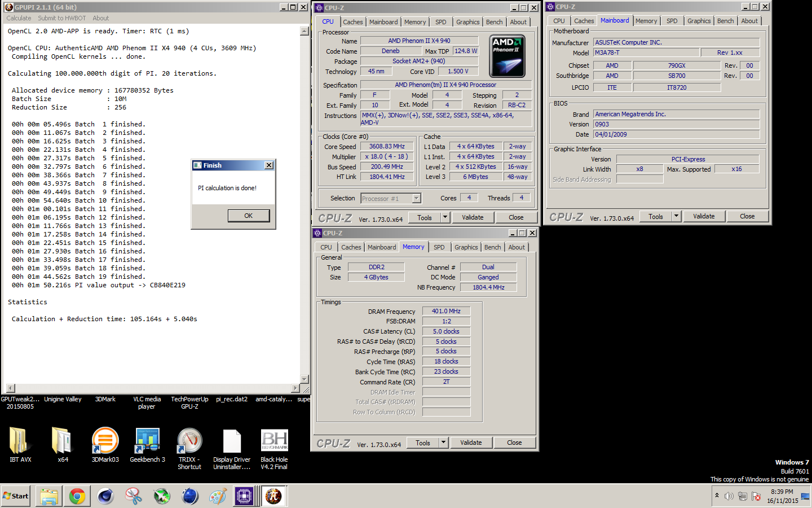Open Unigine Valley desktop item
Screen dimensions: 812x508
click(x=63, y=399)
